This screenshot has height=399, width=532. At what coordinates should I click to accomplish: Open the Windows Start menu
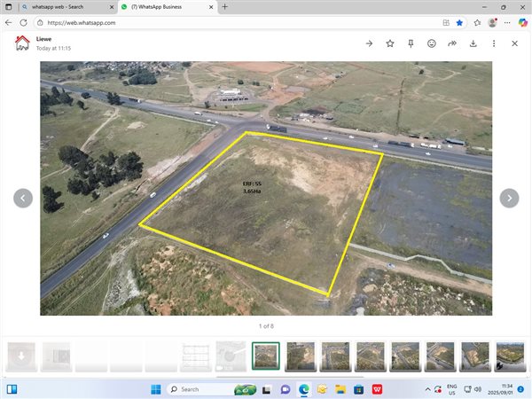[156, 389]
